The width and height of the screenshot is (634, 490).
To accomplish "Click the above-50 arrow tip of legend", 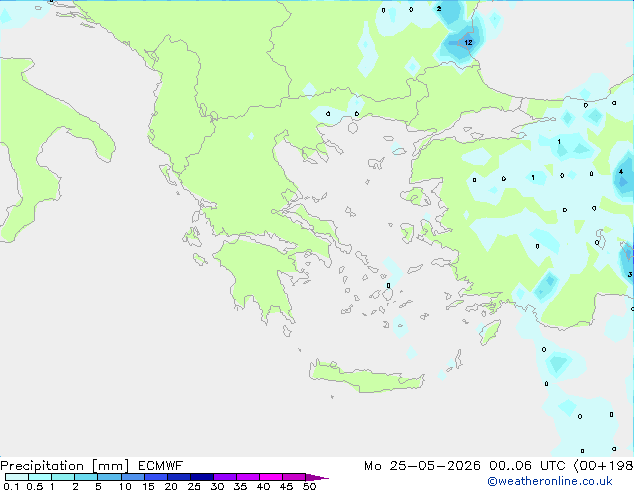I will [x=317, y=477].
